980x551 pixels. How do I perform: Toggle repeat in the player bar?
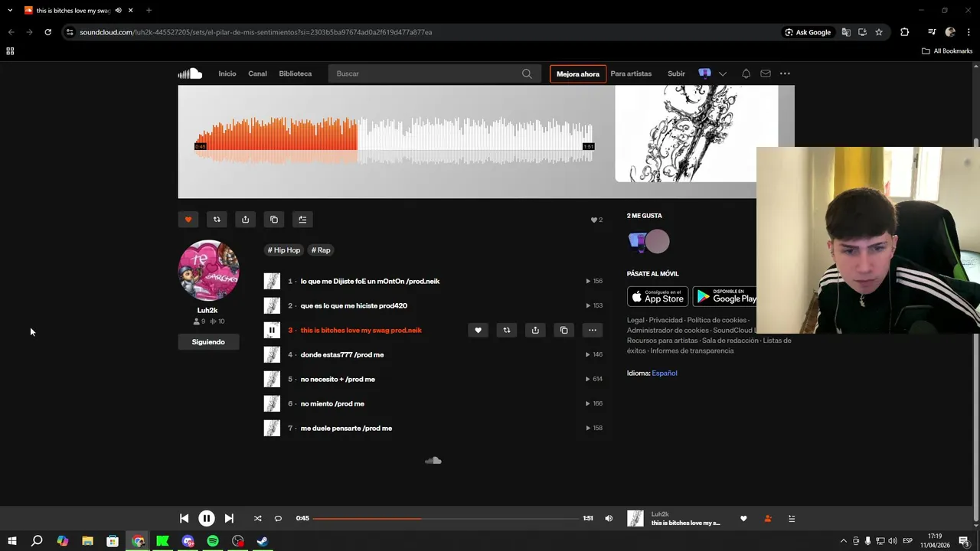click(278, 518)
